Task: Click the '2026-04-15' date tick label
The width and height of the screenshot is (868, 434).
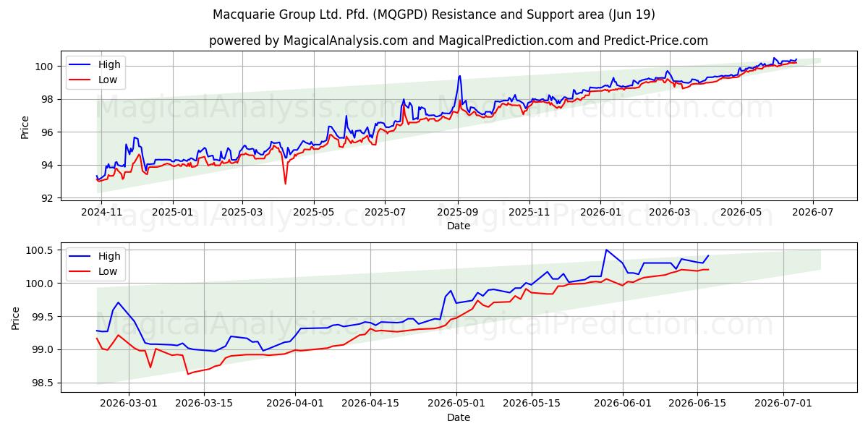Action: [x=371, y=404]
